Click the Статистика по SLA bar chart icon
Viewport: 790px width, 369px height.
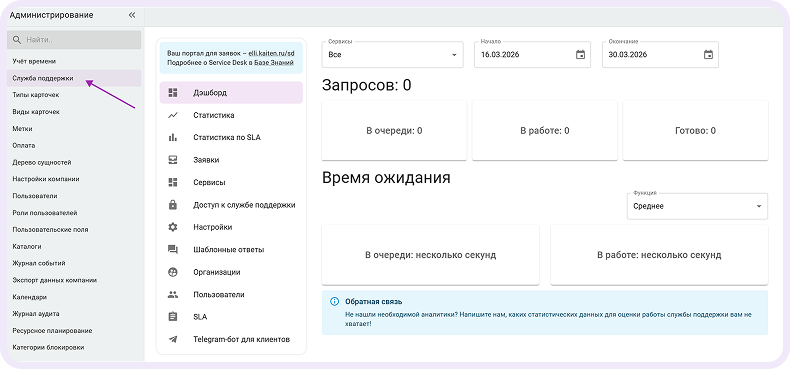pos(173,137)
